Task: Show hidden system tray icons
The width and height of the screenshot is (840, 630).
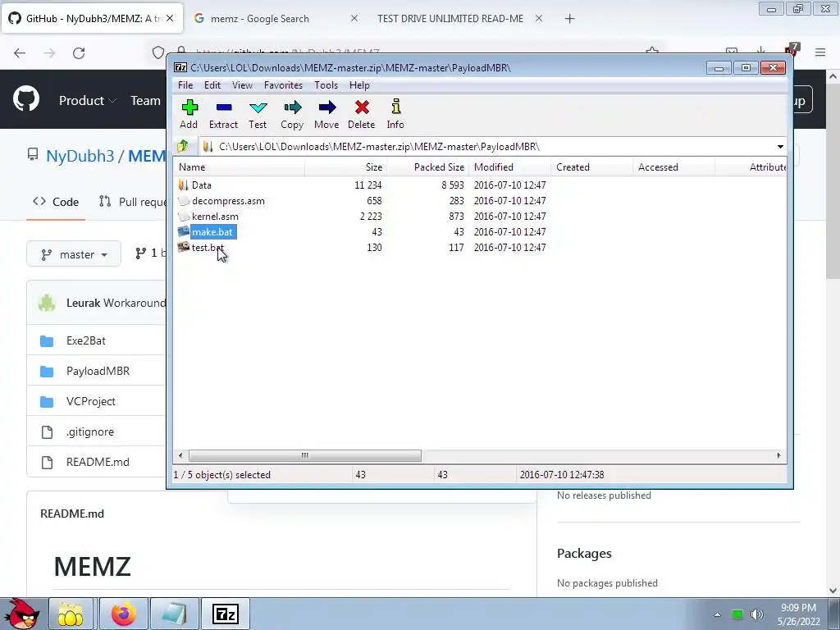Action: point(717,614)
